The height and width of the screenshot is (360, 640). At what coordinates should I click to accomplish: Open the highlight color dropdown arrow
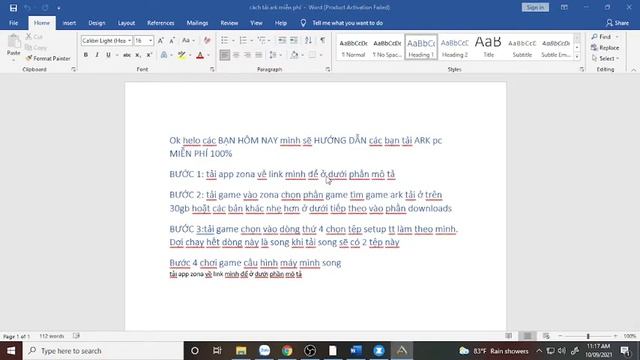click(x=190, y=55)
